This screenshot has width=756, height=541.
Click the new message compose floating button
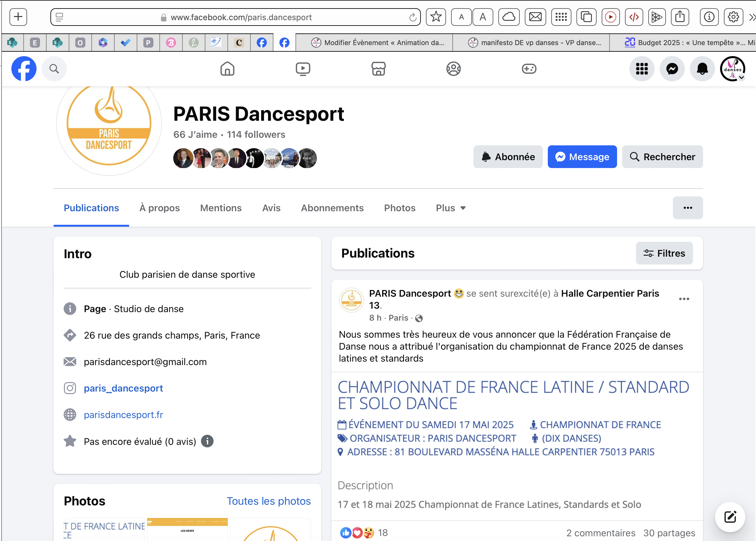tap(730, 517)
